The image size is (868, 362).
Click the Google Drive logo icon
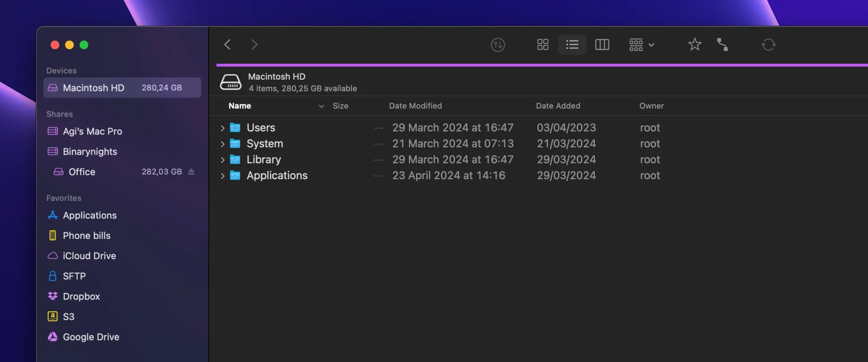(53, 337)
